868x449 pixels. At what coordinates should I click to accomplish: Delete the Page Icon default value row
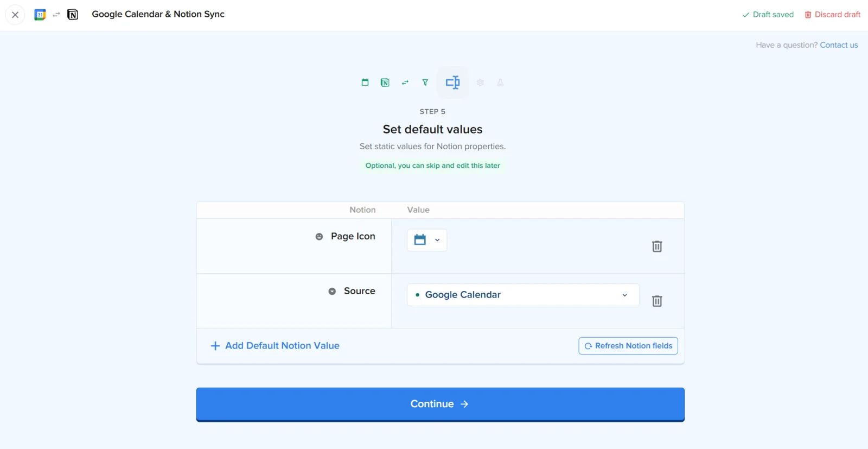(657, 246)
